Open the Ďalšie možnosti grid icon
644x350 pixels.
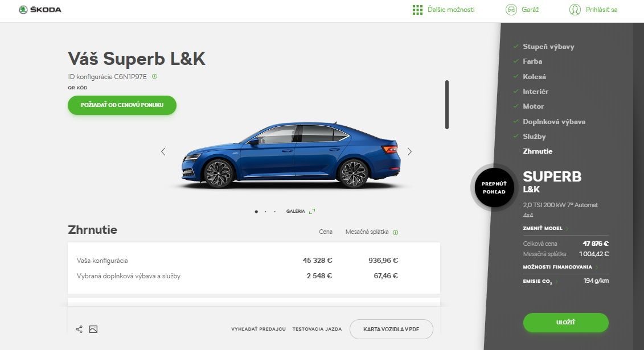[x=417, y=10]
